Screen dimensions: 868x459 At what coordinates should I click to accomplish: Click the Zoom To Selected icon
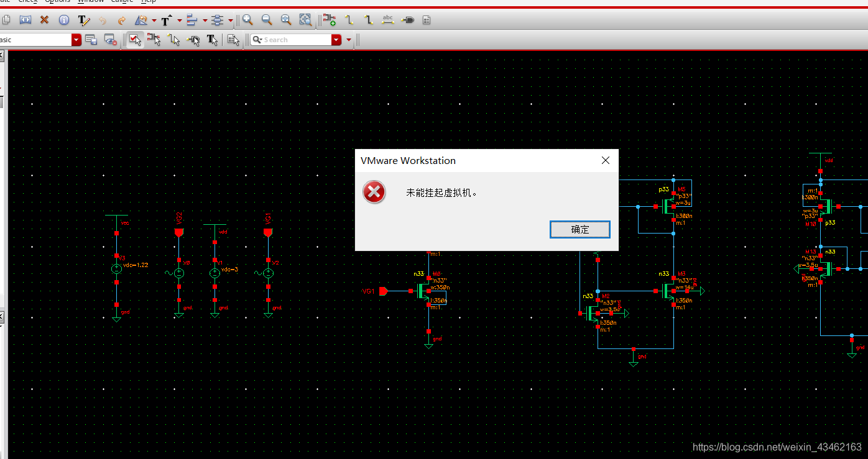click(305, 20)
